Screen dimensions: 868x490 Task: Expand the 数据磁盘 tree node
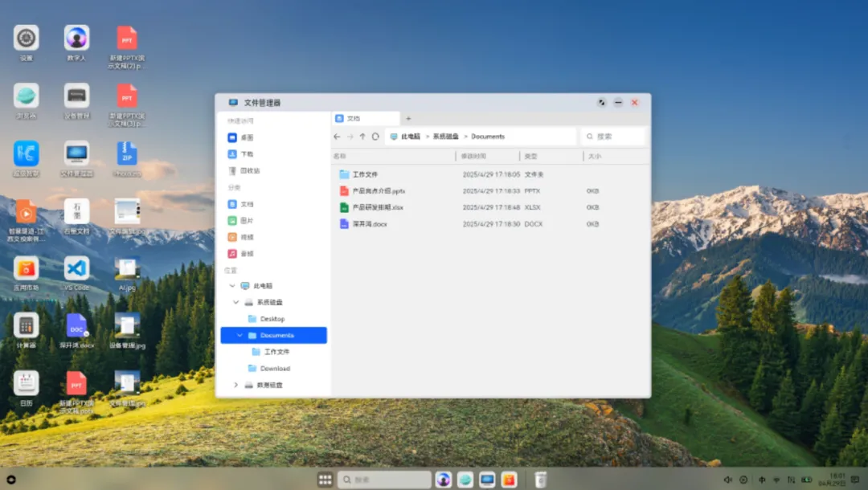point(235,385)
